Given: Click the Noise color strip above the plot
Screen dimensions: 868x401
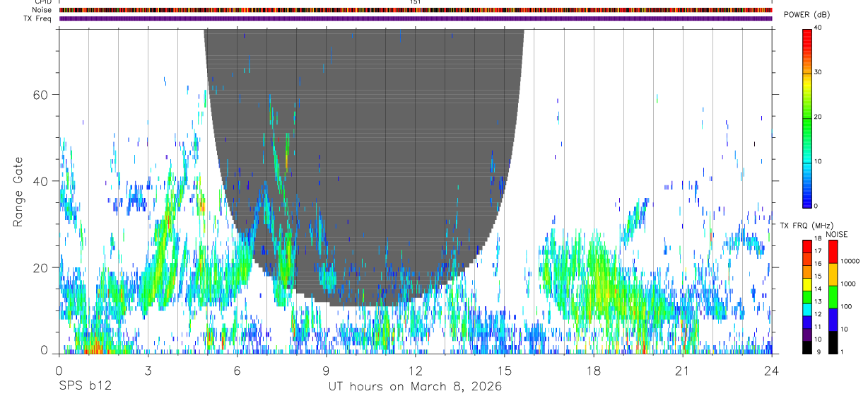Looking at the screenshot, I should (416, 10).
